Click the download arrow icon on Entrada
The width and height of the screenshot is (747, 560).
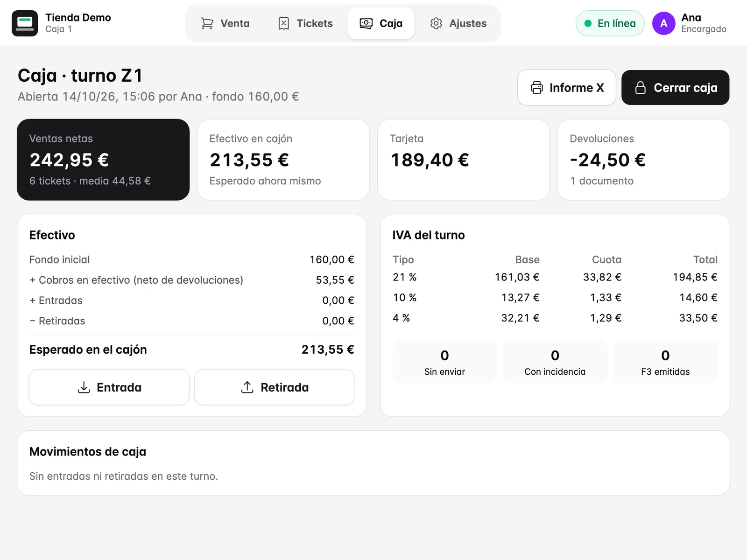point(84,387)
